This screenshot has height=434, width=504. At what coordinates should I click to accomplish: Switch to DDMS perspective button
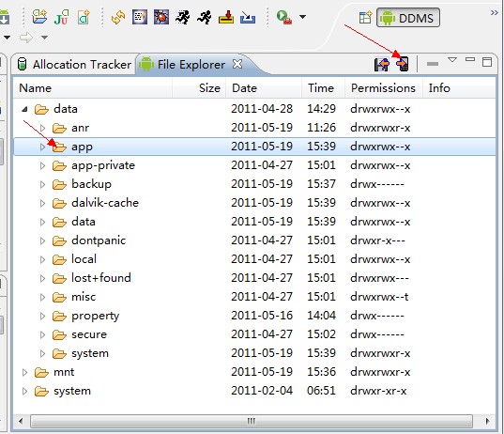click(408, 18)
